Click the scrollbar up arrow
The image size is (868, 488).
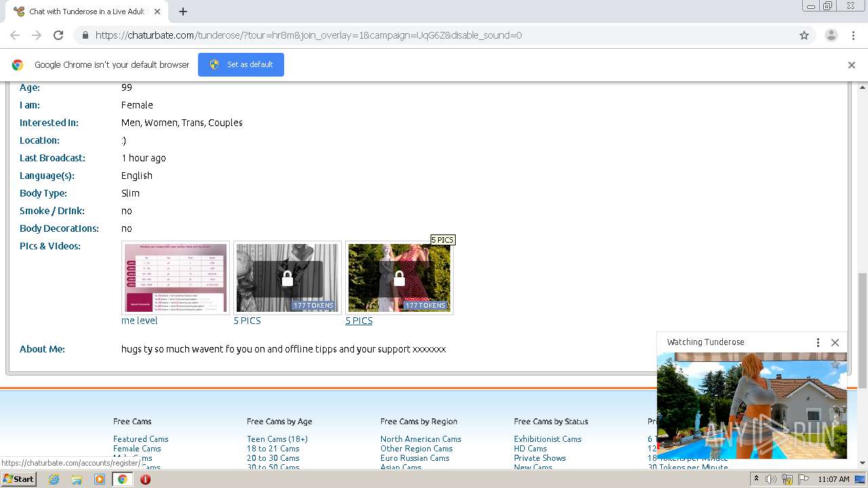[863, 87]
